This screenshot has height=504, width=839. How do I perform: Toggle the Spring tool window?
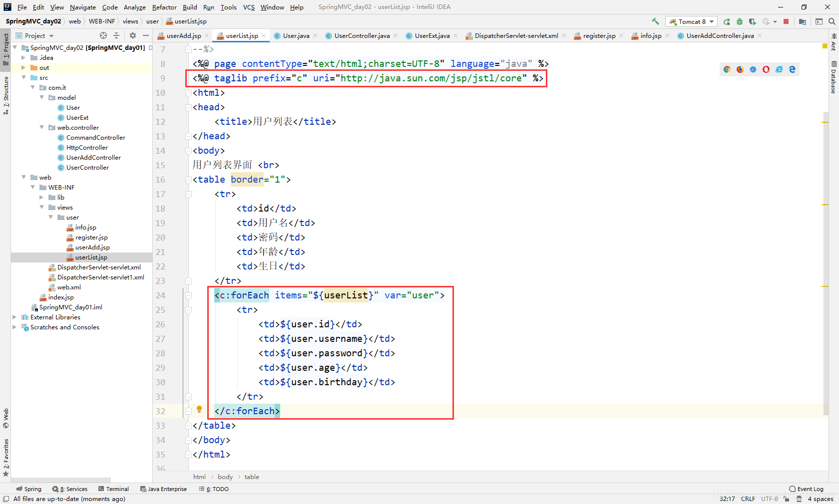28,489
